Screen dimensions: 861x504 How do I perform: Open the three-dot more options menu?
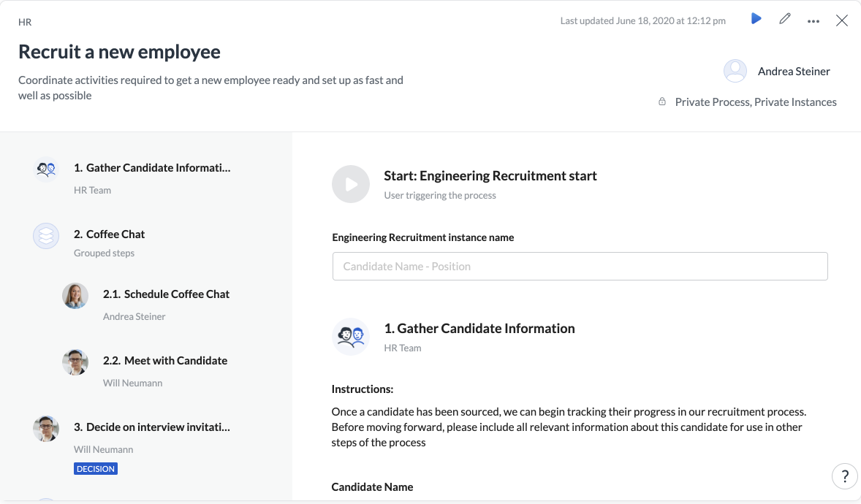click(x=813, y=21)
